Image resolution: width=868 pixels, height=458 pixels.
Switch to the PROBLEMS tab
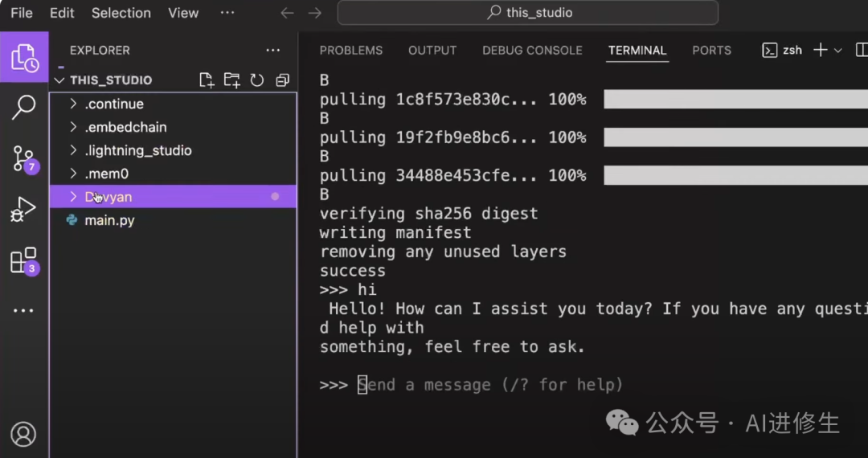[351, 51]
